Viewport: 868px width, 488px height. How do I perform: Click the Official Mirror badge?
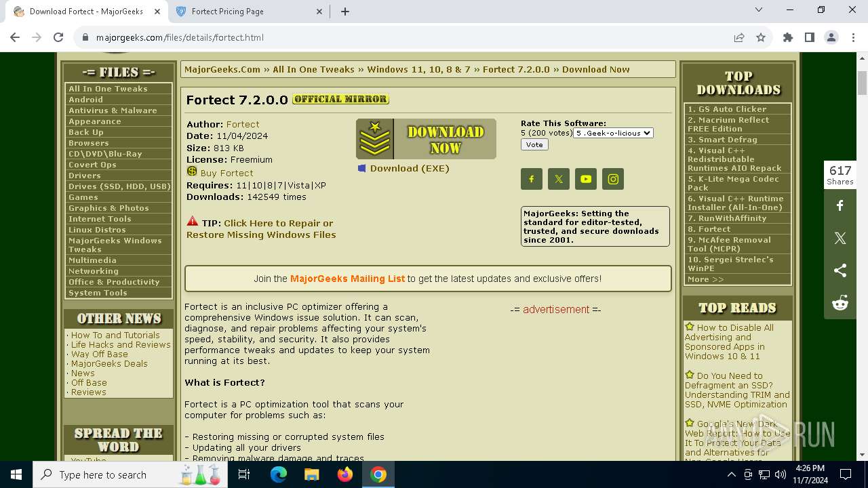click(x=340, y=99)
